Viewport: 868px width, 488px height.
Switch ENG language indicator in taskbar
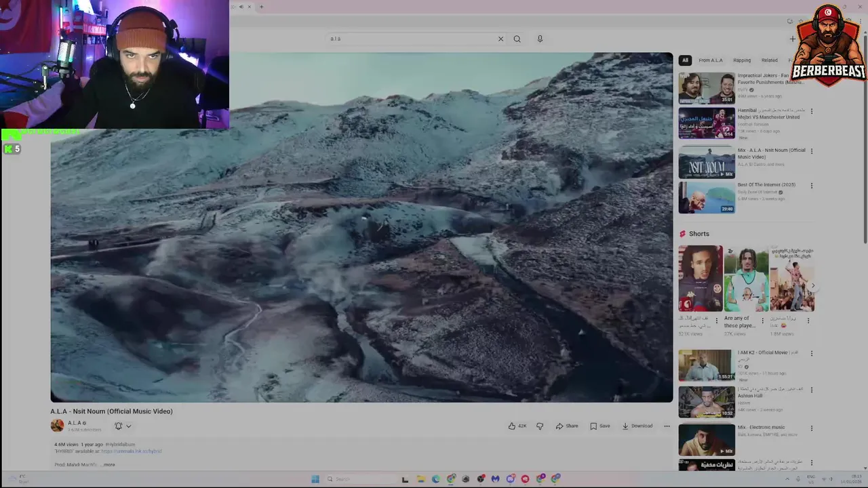coord(811,479)
